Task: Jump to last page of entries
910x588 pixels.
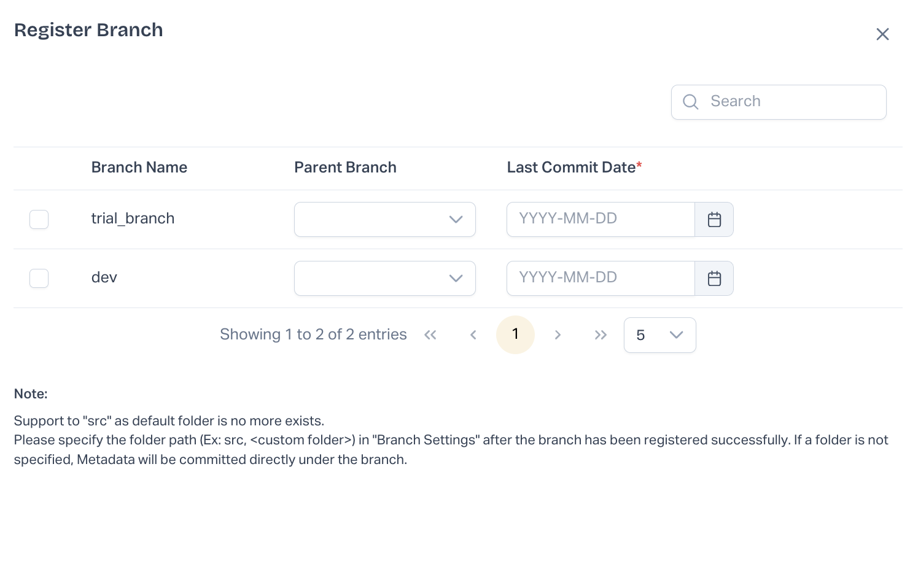Action: tap(601, 335)
